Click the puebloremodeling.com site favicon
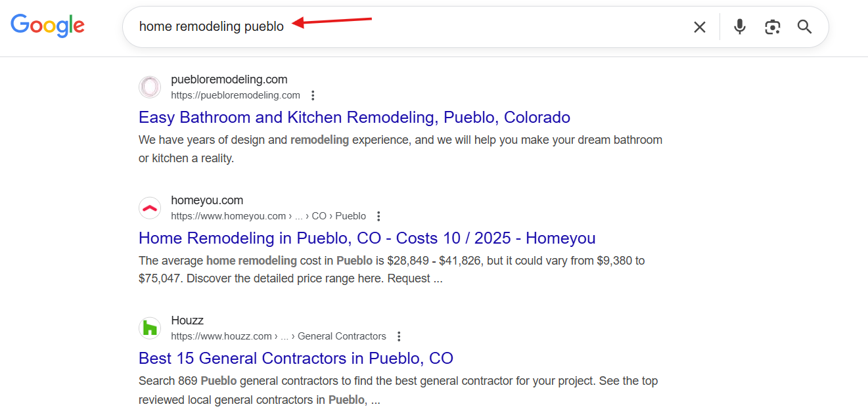The height and width of the screenshot is (417, 868). (150, 87)
